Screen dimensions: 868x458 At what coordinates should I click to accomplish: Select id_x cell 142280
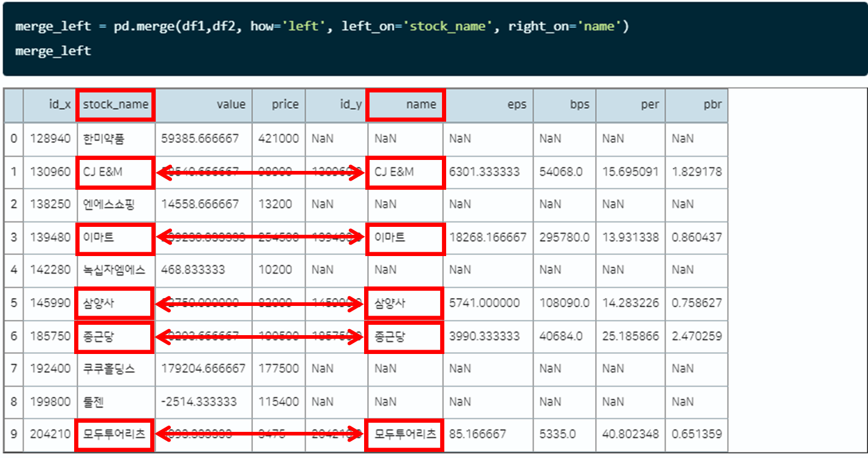tap(50, 270)
